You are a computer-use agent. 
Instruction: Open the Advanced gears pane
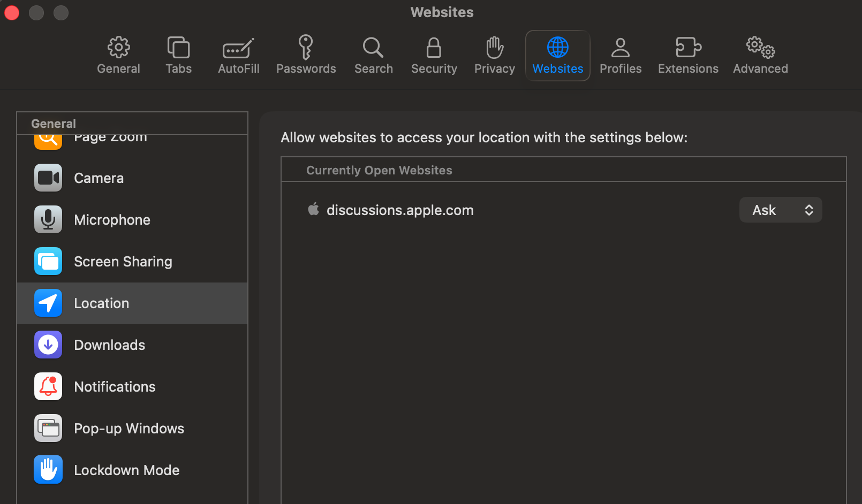(x=760, y=55)
